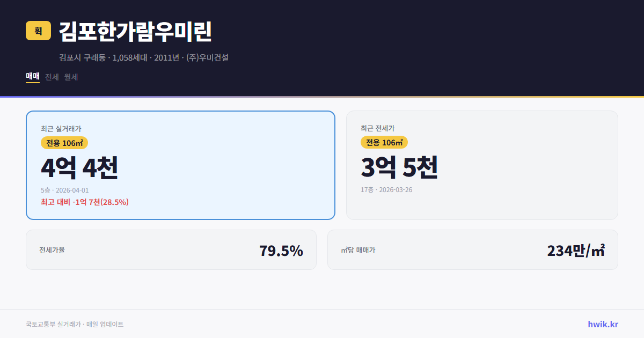Click the apartment title 김포한가람우미린
The height and width of the screenshot is (338, 644).
click(x=135, y=32)
